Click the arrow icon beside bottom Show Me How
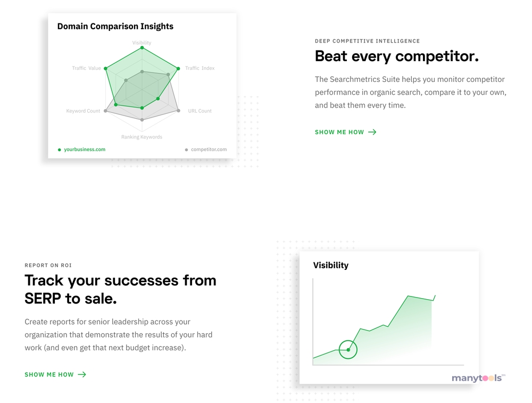This screenshot has width=532, height=403. pyautogui.click(x=82, y=374)
